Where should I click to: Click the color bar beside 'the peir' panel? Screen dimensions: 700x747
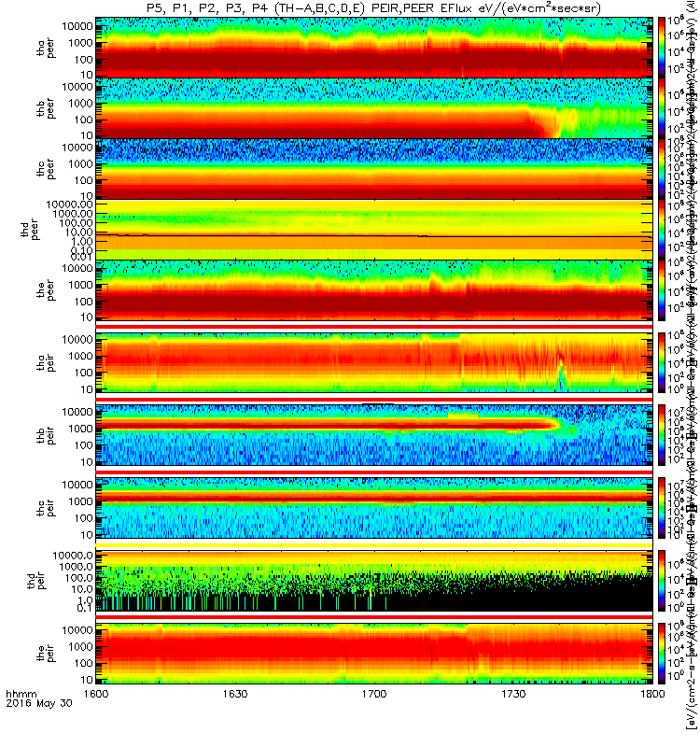662,653
